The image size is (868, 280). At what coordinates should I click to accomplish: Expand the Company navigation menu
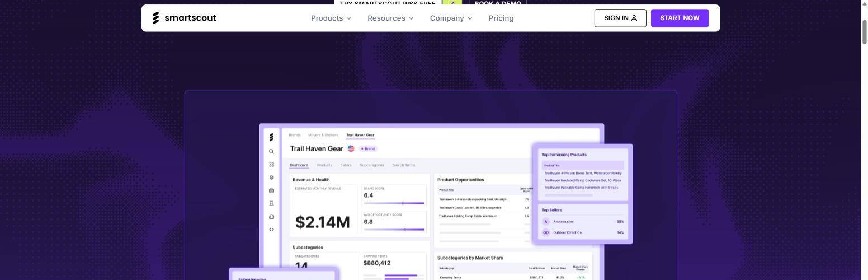point(451,18)
